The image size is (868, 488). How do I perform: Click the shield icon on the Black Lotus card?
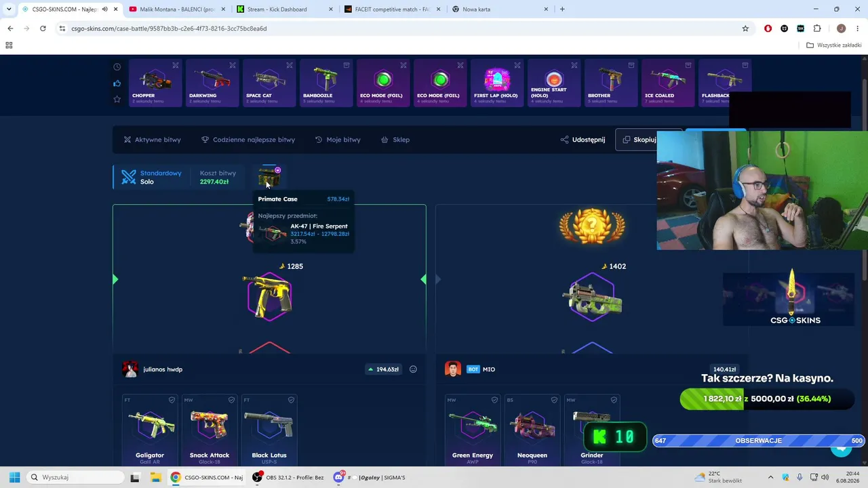pos(291,400)
